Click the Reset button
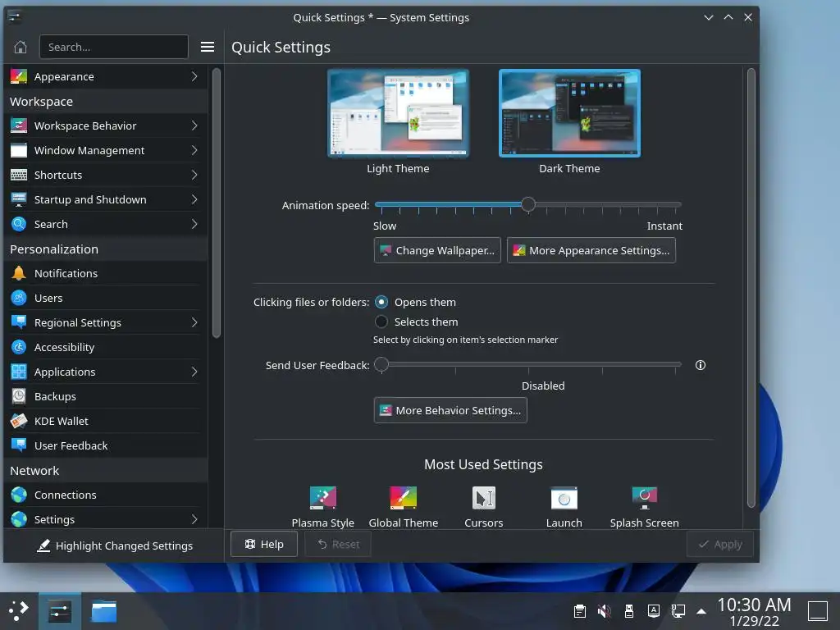This screenshot has height=630, width=840. [338, 545]
